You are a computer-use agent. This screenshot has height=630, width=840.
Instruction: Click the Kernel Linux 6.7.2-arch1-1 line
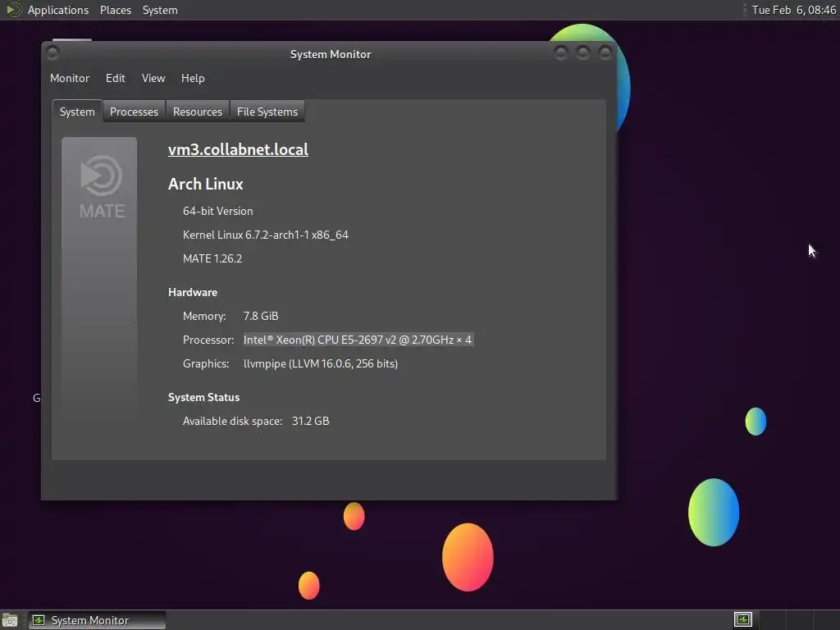point(266,235)
